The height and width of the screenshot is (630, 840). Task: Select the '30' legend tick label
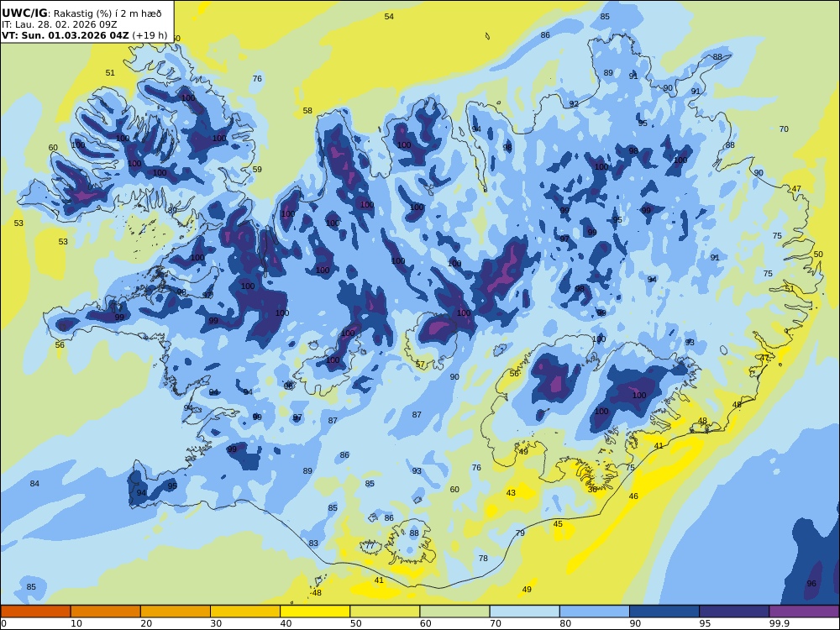tap(216, 623)
